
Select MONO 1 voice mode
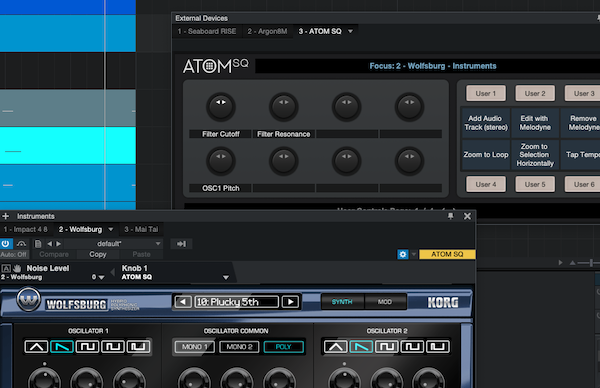coord(194,347)
